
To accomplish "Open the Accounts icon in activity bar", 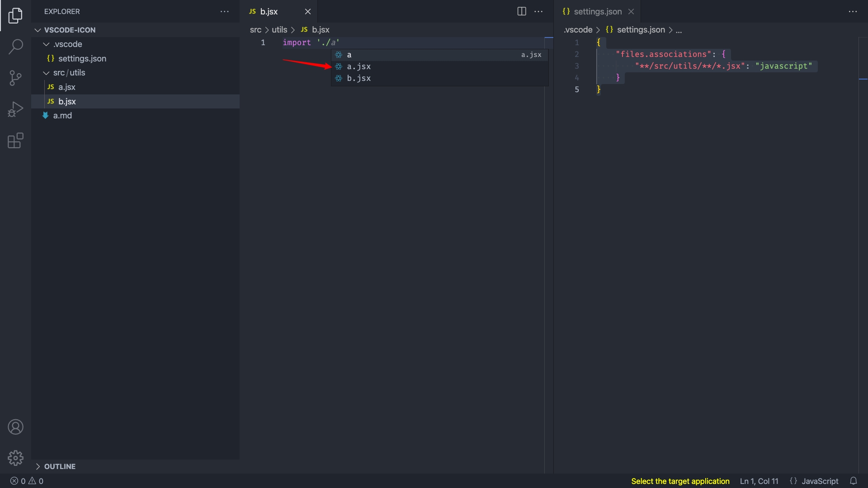I will [x=15, y=427].
